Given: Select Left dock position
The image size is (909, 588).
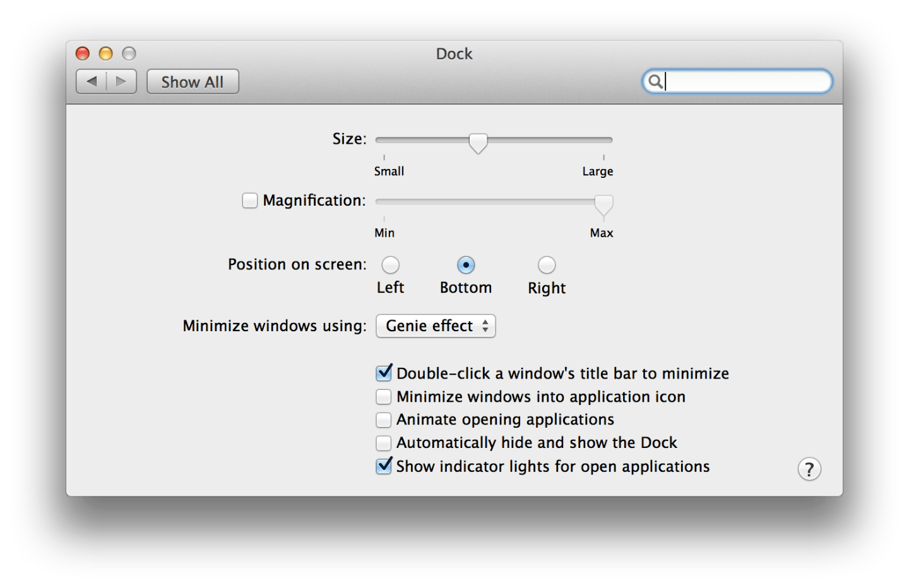Looking at the screenshot, I should (x=390, y=265).
